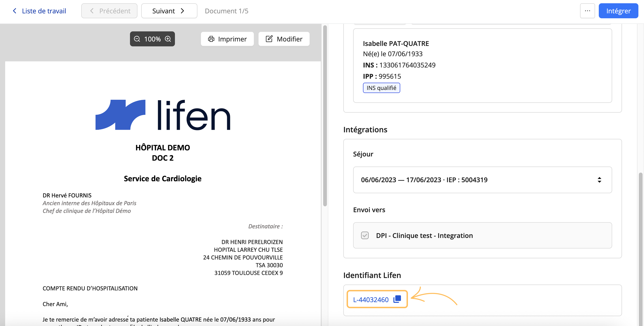
Task: Click the L-44032460 identifier link
Action: point(370,299)
